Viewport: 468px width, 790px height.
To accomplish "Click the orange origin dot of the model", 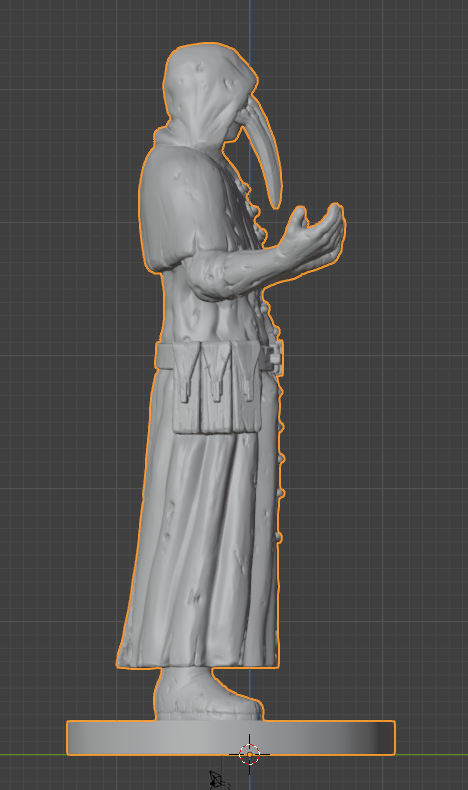I will pos(249,754).
